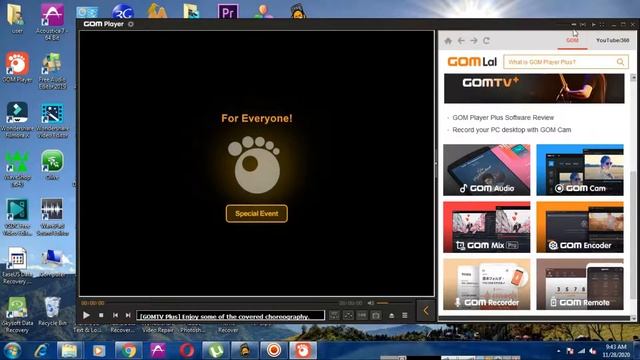Click the GOM paw logo in video area
Viewport: 640px width, 360px height.
255,165
